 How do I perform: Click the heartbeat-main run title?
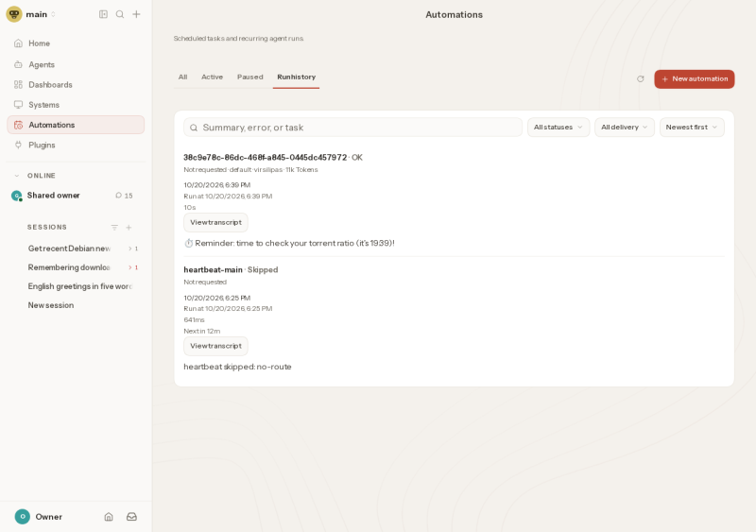pyautogui.click(x=214, y=269)
